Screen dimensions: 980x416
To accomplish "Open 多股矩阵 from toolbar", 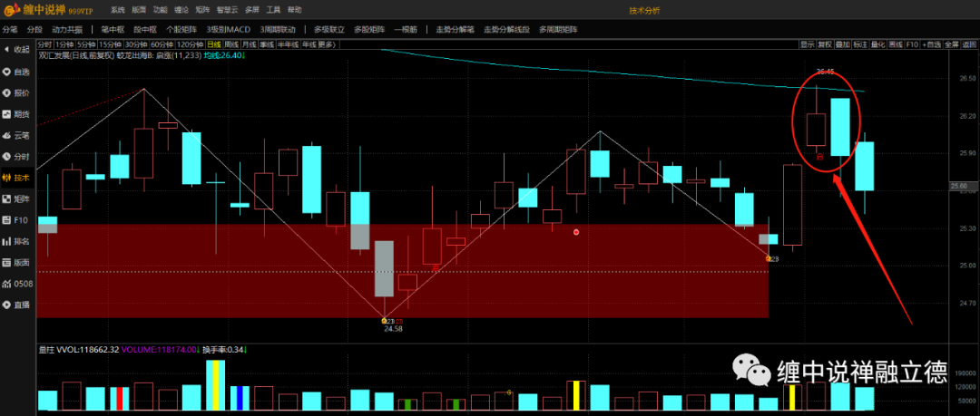I will coord(369,29).
